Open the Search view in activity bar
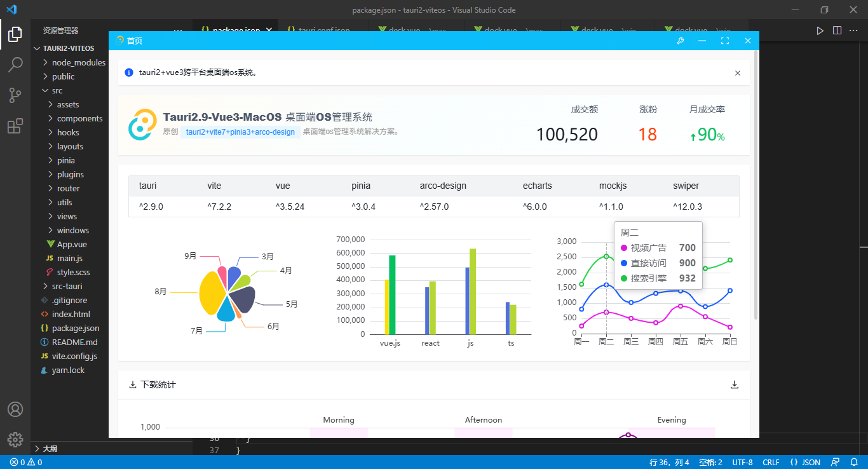This screenshot has width=868, height=469. [15, 65]
